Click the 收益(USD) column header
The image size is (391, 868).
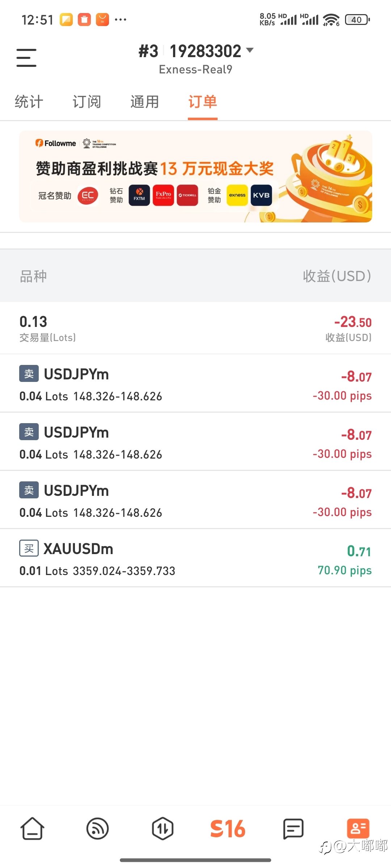(x=337, y=276)
